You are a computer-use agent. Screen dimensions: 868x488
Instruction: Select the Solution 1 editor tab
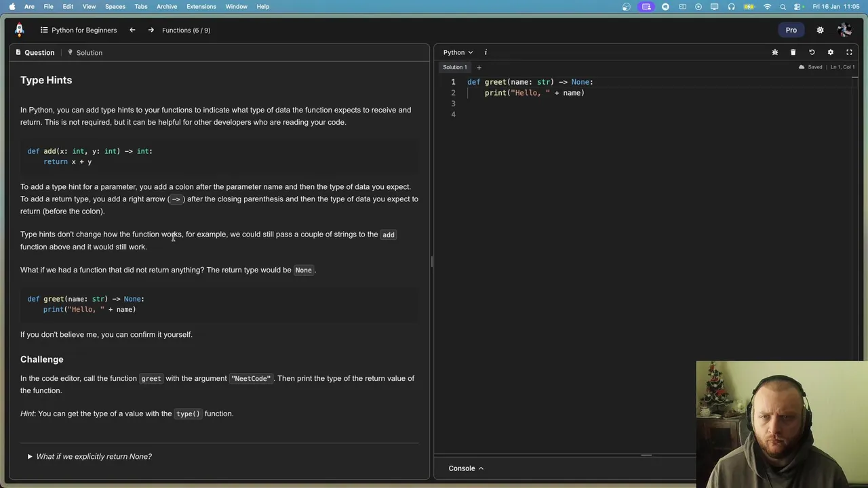454,67
